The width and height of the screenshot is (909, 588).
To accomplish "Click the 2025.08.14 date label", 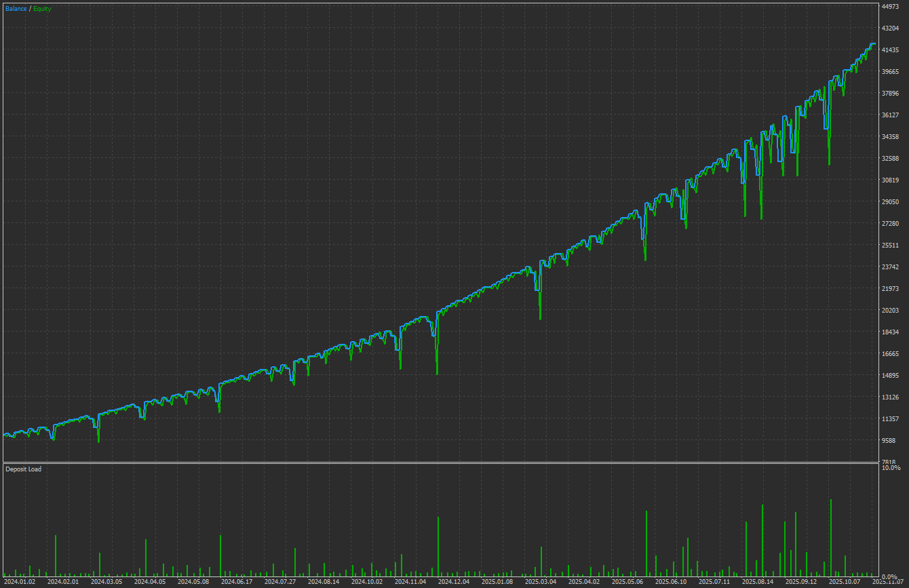I will pos(758,582).
